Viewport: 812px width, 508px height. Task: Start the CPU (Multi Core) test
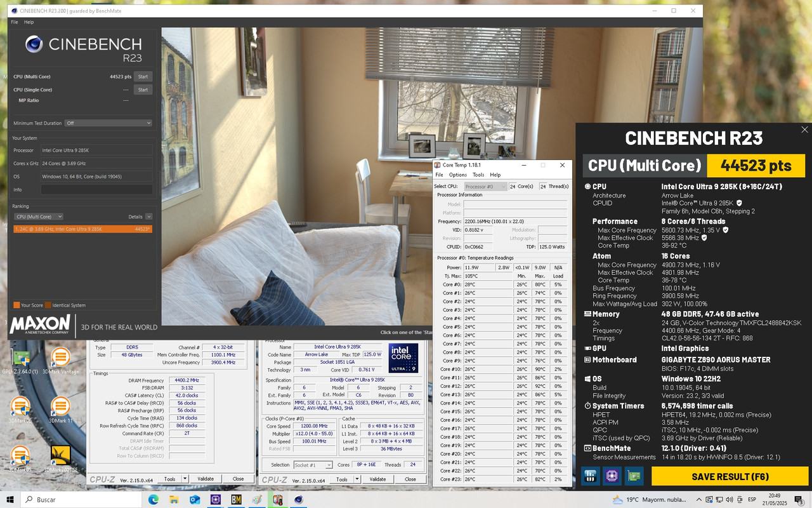[143, 77]
